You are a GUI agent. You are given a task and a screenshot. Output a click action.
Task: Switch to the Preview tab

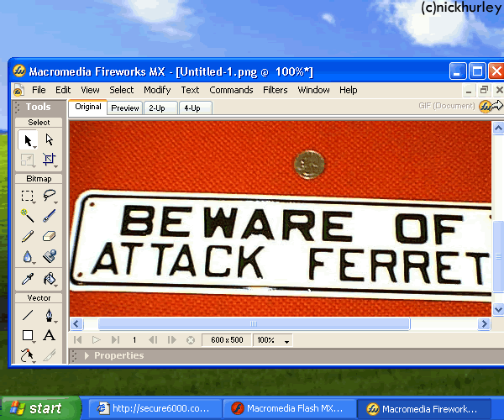click(125, 108)
